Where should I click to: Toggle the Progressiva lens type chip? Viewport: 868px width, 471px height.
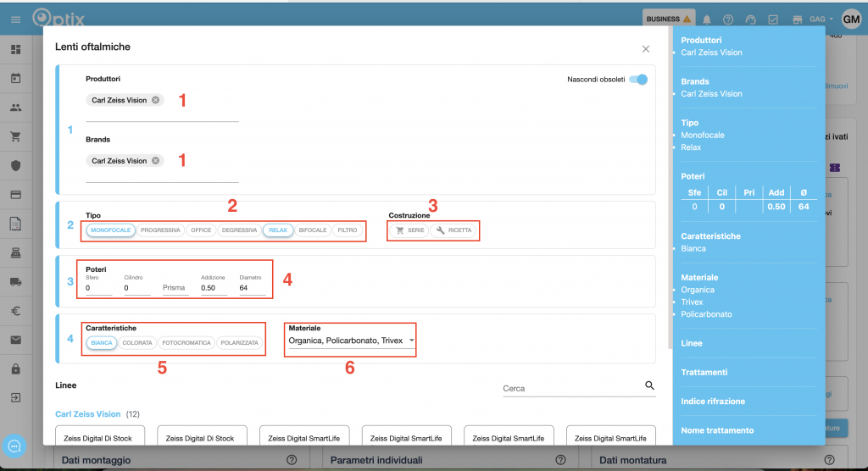click(160, 230)
